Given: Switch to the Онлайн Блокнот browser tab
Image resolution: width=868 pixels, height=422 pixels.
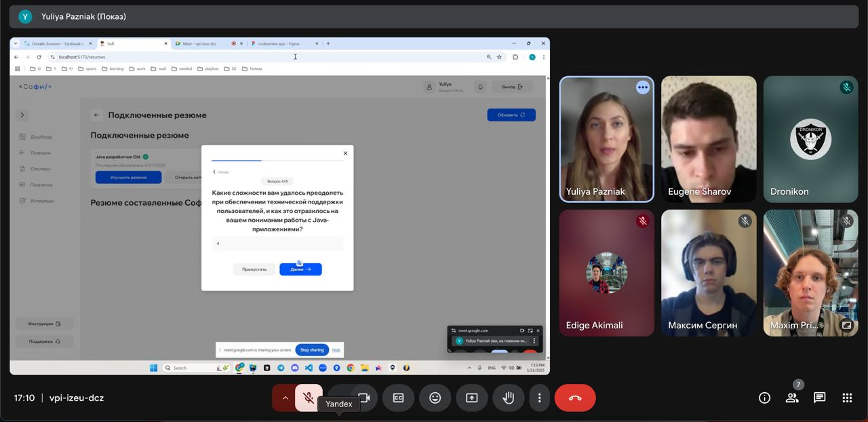Looking at the screenshot, I should 58,43.
